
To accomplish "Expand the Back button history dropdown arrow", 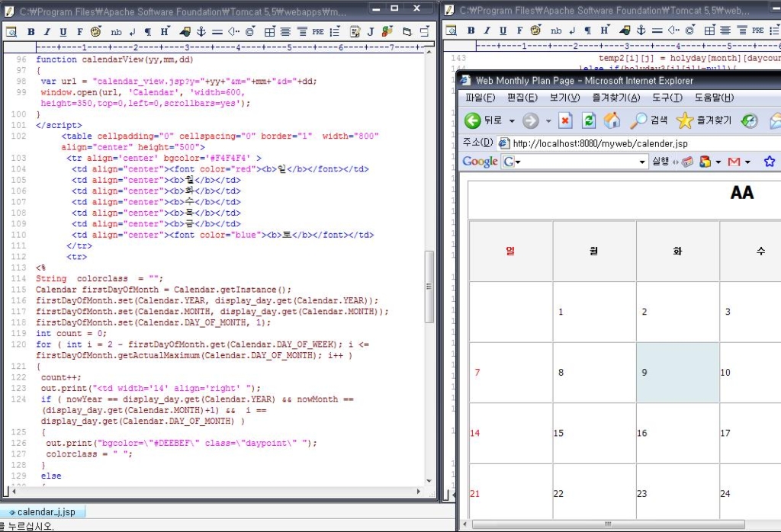I will tap(512, 121).
